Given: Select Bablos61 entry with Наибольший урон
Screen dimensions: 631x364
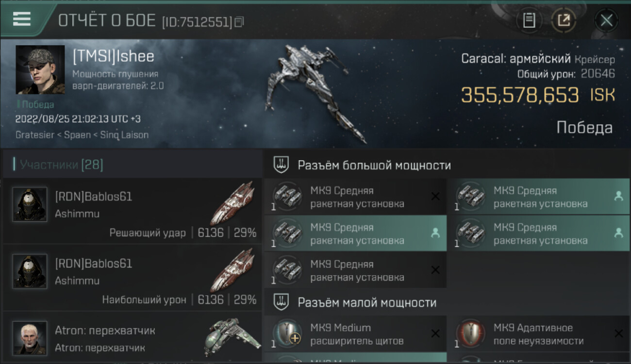Looking at the screenshot, I should 132,278.
